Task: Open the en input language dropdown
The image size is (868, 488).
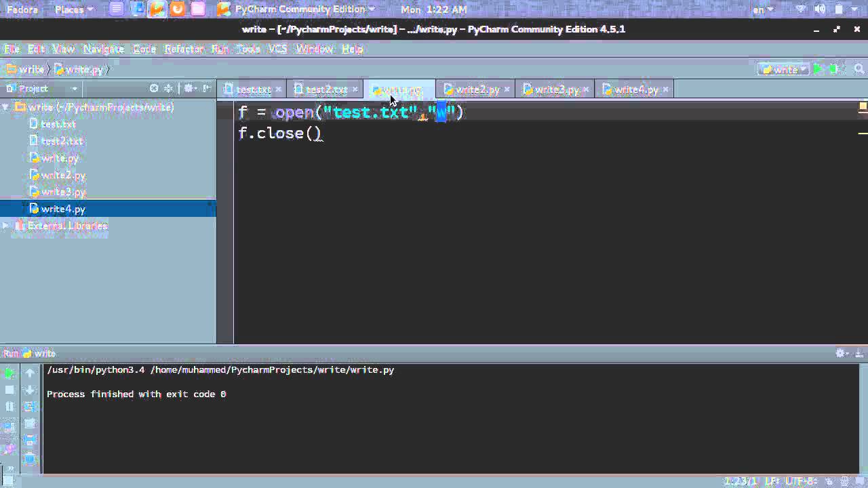Action: (763, 9)
